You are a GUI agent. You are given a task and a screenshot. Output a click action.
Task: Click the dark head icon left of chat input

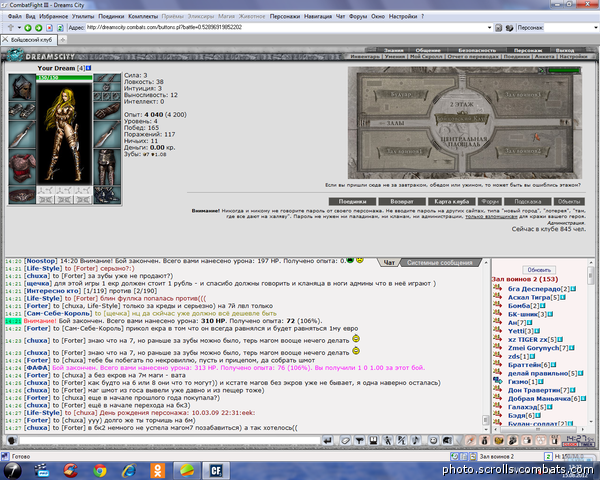(x=11, y=441)
